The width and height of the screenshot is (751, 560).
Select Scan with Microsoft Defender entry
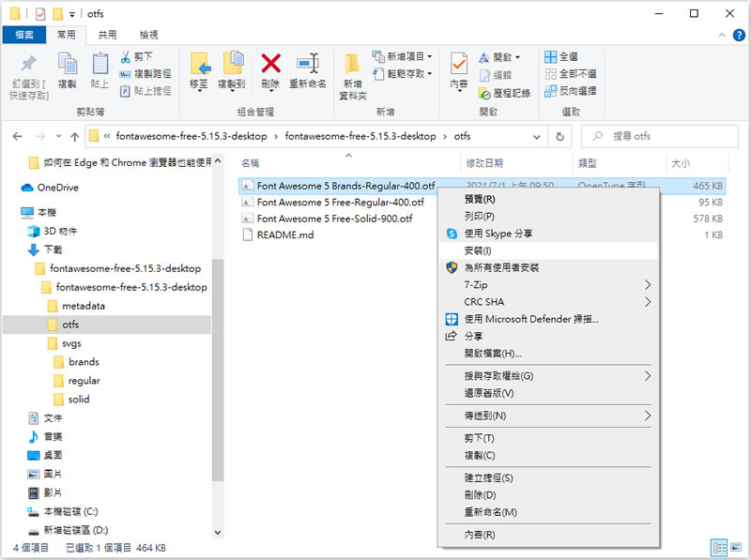coord(548,319)
